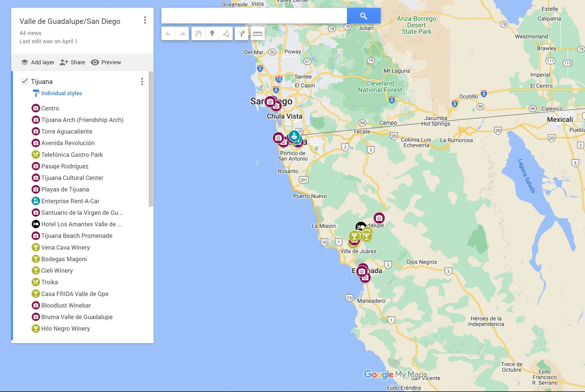Click the blue search button
The image size is (585, 392).
pyautogui.click(x=363, y=16)
